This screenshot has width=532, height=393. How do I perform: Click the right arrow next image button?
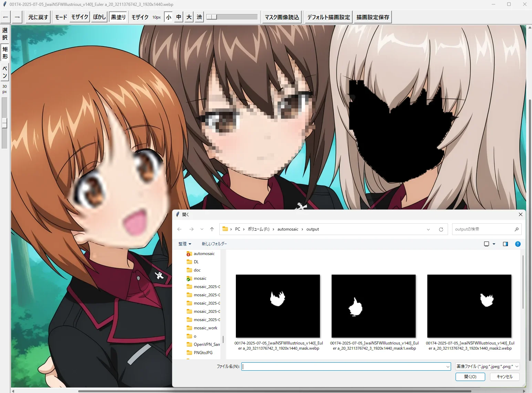point(17,17)
